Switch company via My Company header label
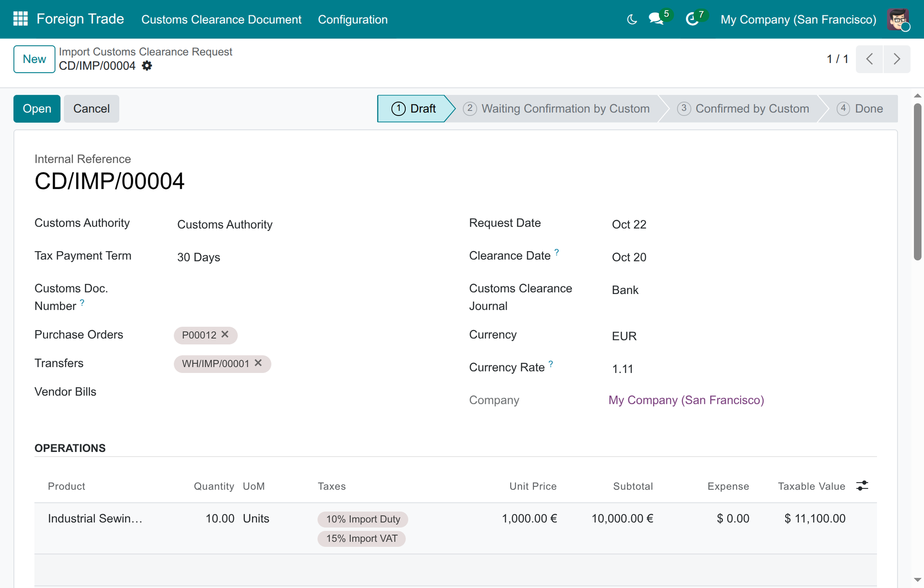 (x=798, y=19)
